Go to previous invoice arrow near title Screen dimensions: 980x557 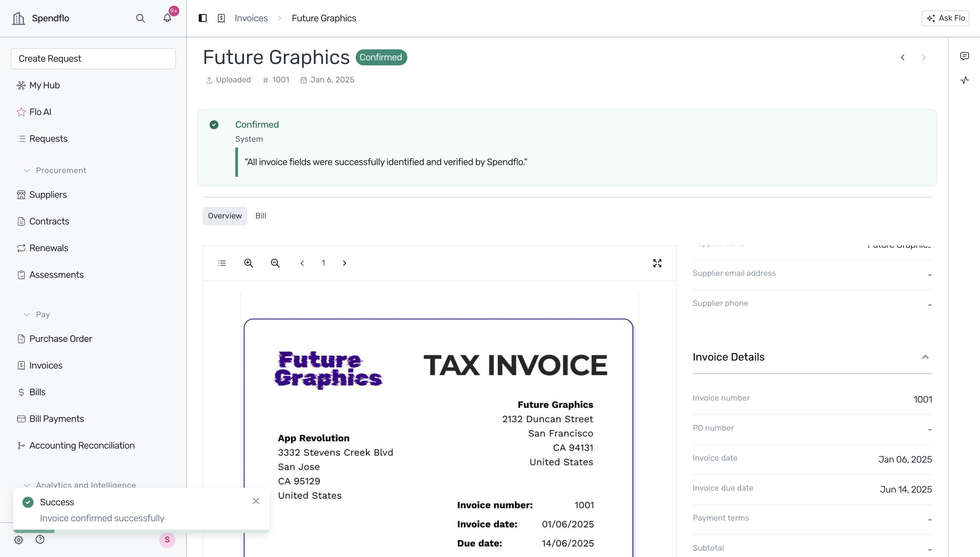click(902, 57)
